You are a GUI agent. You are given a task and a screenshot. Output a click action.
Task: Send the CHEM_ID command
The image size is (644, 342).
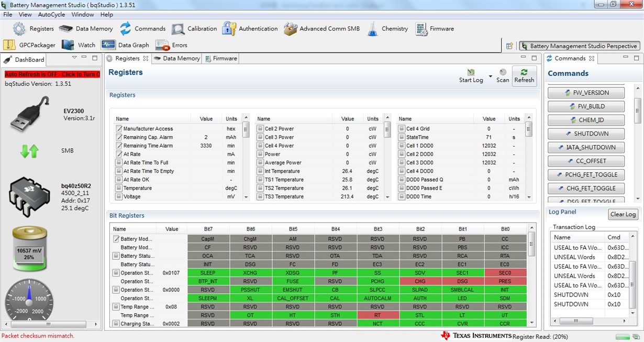586,120
